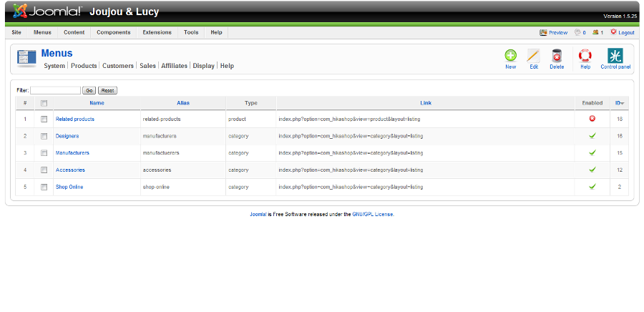Click the red Logout icon
The height and width of the screenshot is (312, 644).
[x=614, y=31]
